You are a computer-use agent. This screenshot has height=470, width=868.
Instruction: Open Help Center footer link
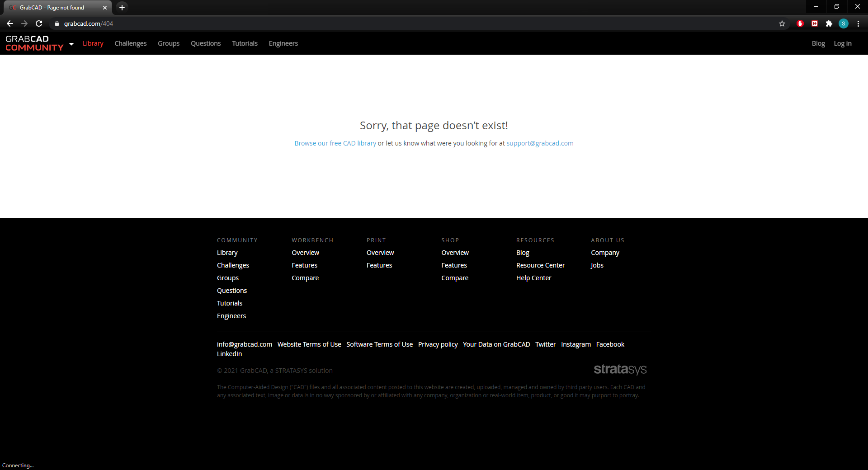(x=534, y=278)
